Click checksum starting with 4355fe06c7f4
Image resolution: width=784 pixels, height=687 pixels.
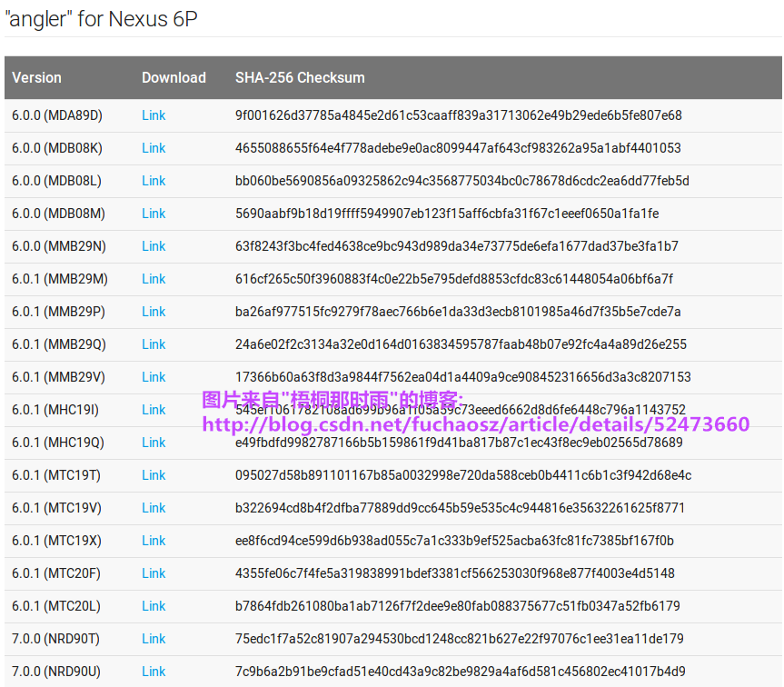pyautogui.click(x=455, y=573)
